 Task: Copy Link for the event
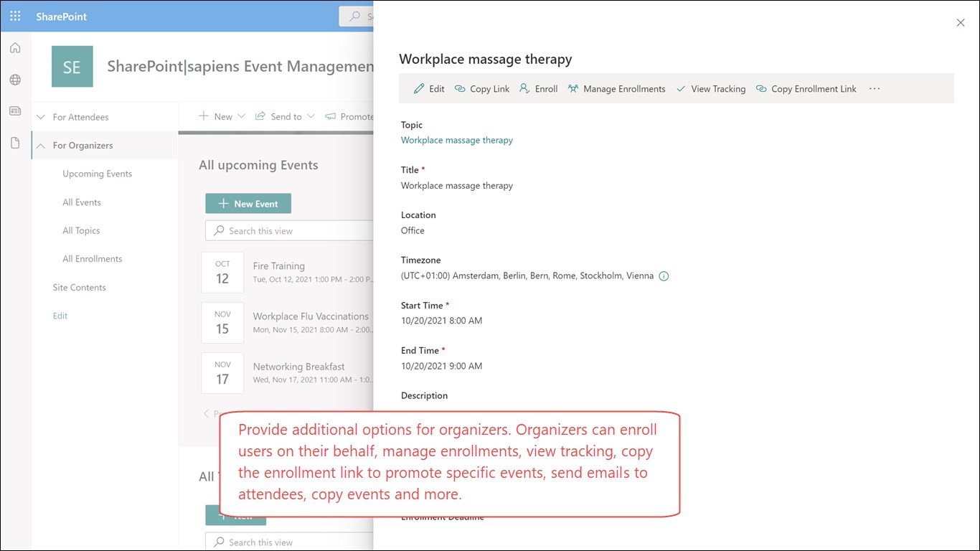coord(482,89)
